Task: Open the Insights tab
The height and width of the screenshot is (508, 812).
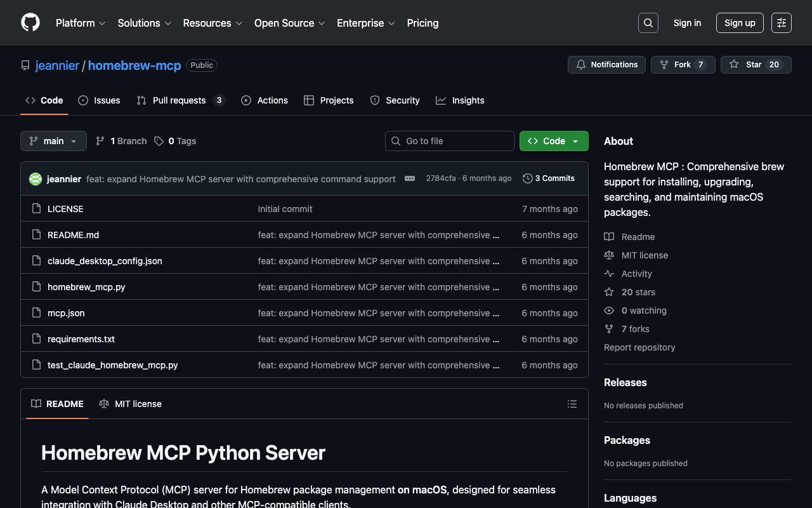Action: tap(460, 100)
